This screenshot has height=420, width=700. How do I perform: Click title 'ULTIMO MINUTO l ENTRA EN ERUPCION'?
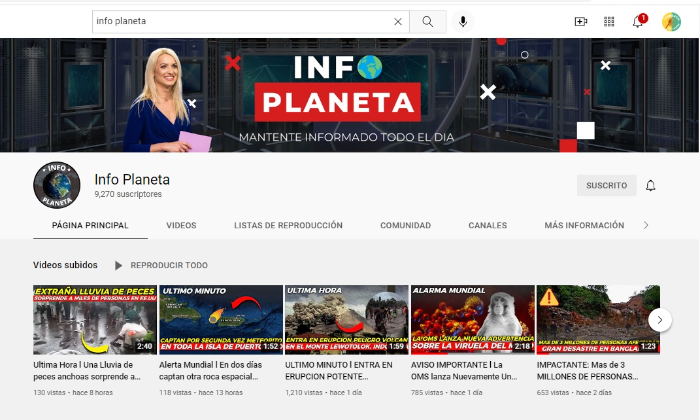[339, 370]
